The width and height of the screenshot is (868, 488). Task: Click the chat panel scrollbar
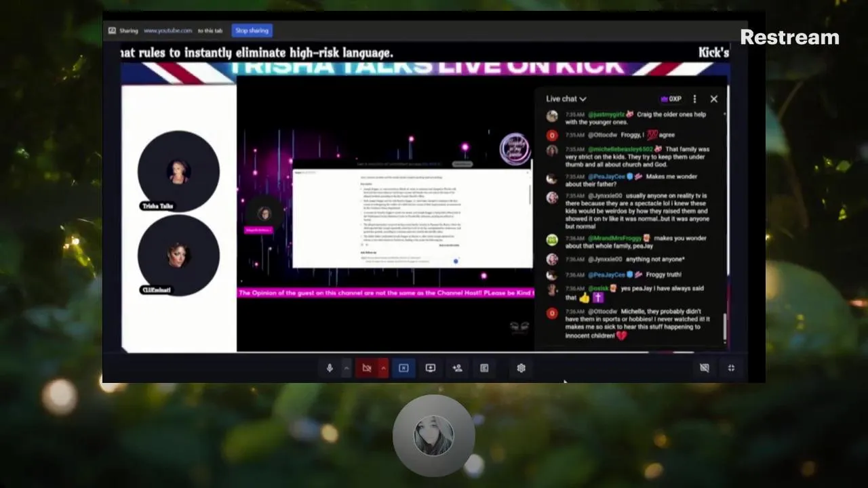pyautogui.click(x=724, y=327)
